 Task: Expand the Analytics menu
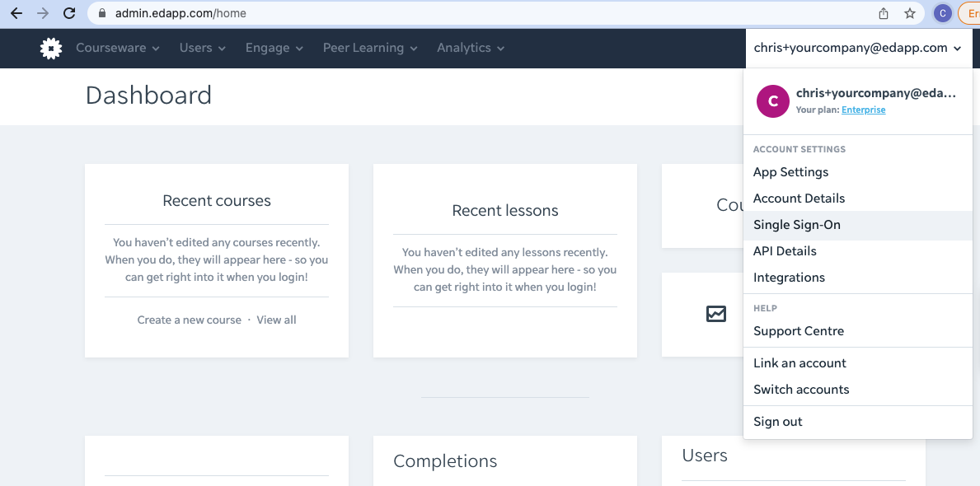point(470,48)
